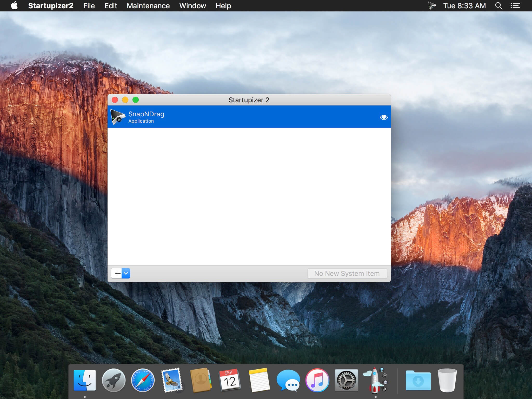532x399 pixels.
Task: Launch Safari from the Dock
Action: (143, 380)
